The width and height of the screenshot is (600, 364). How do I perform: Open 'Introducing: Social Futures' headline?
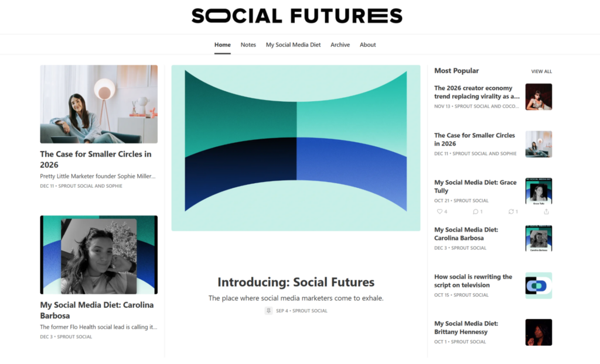pyautogui.click(x=295, y=282)
